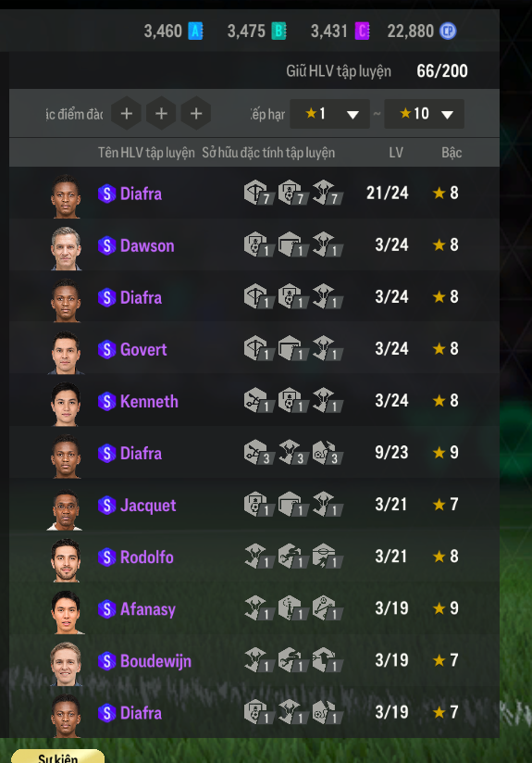Click first trait icon in Kenneth's row
This screenshot has height=763, width=532.
pos(258,400)
